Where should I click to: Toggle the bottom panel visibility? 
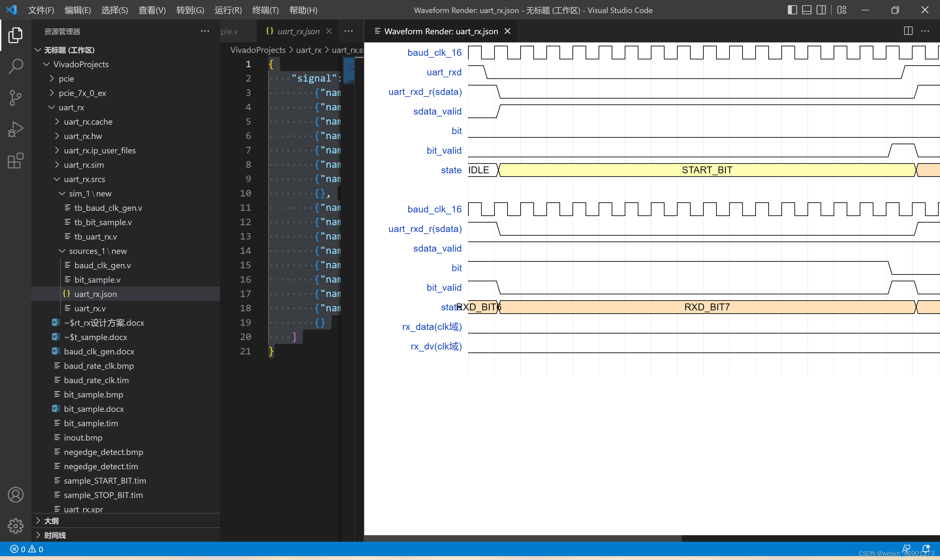(x=807, y=10)
